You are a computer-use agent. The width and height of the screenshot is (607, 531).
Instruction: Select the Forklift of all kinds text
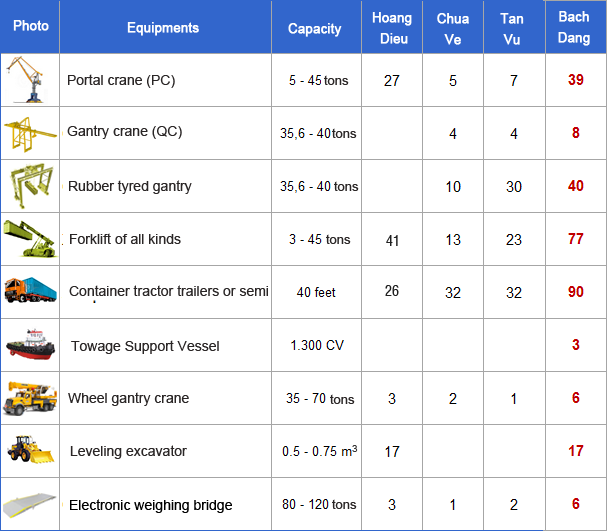coord(125,239)
